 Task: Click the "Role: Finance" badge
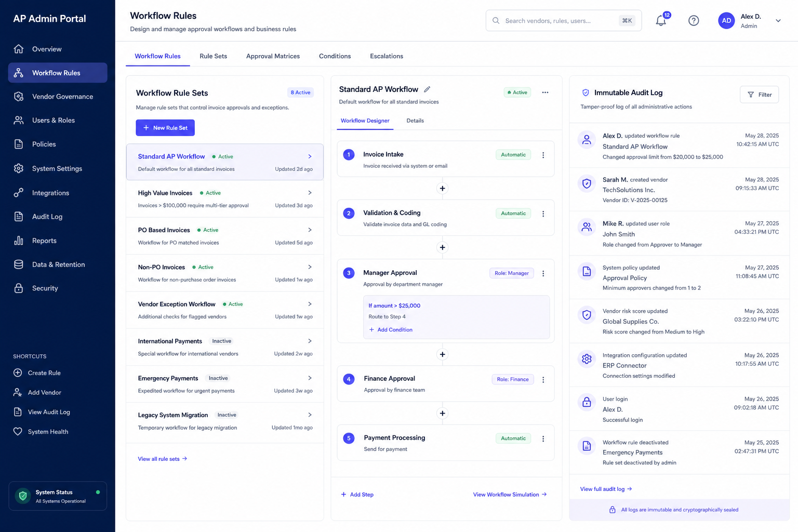point(513,379)
